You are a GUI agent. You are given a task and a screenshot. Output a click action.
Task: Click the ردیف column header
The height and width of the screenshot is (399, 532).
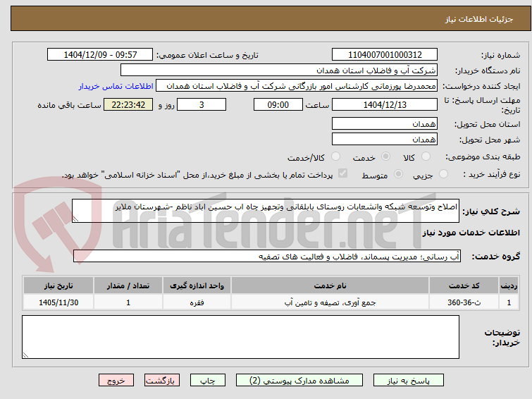tap(509, 286)
